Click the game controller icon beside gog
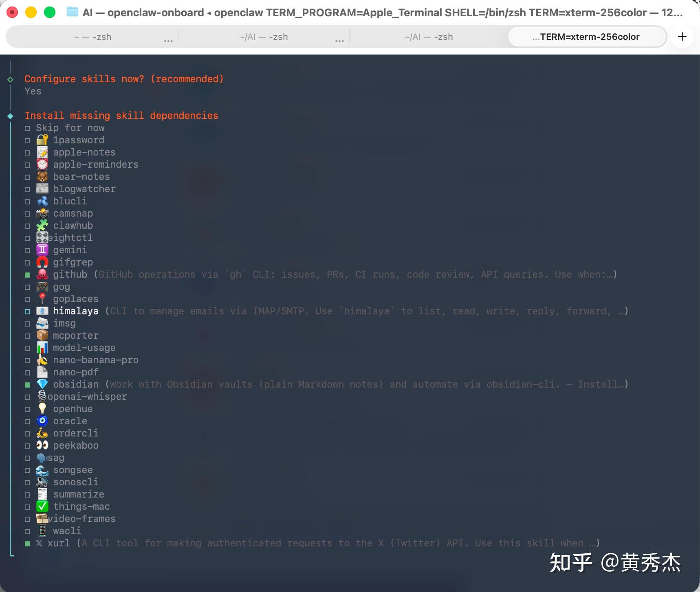Image resolution: width=700 pixels, height=592 pixels. (x=42, y=287)
